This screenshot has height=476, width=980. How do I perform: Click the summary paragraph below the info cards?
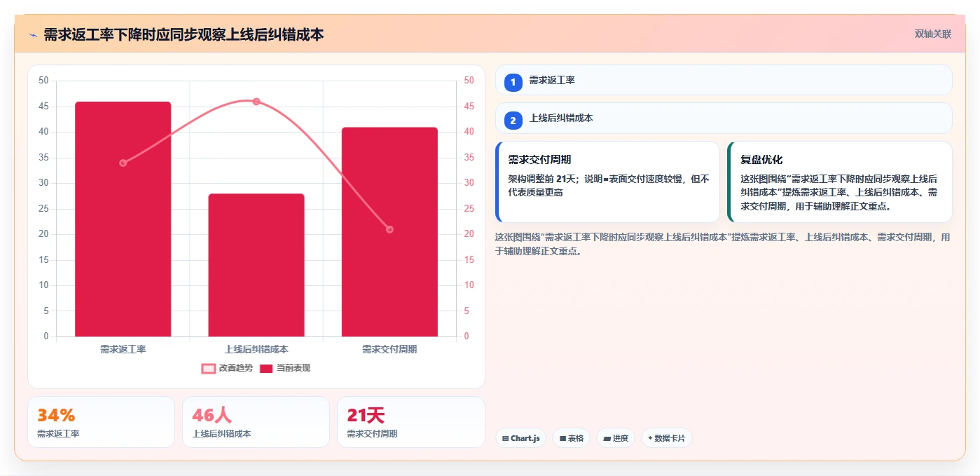[x=723, y=244]
